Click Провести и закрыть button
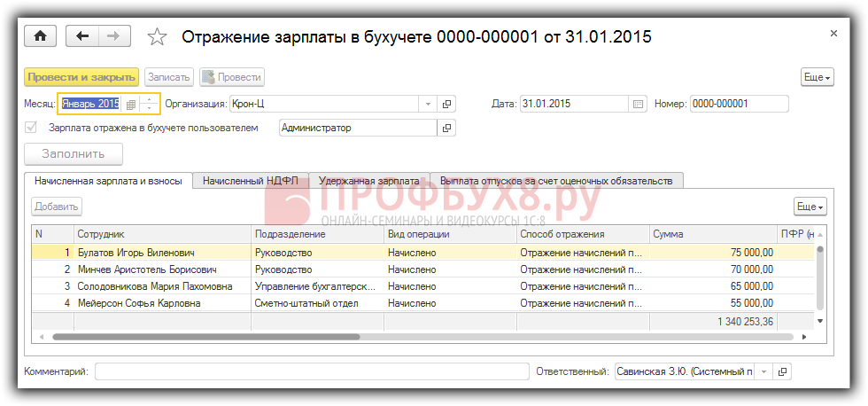 pos(81,77)
